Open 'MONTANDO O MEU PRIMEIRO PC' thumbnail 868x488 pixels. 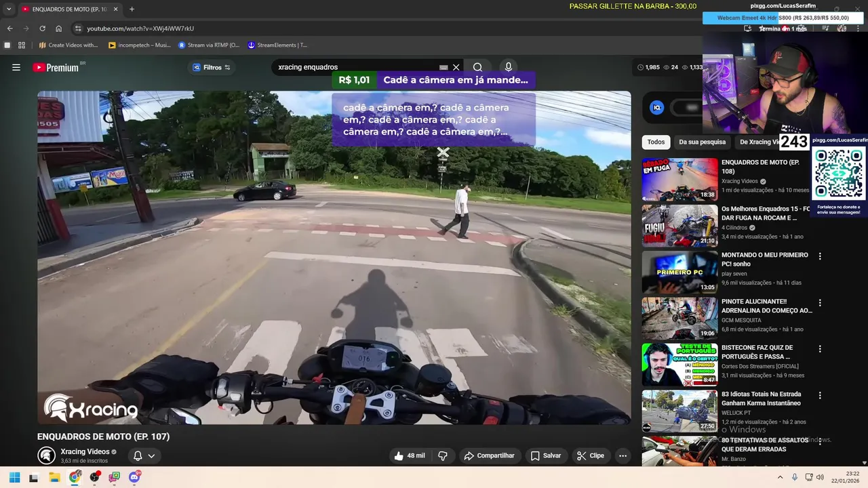pos(679,272)
